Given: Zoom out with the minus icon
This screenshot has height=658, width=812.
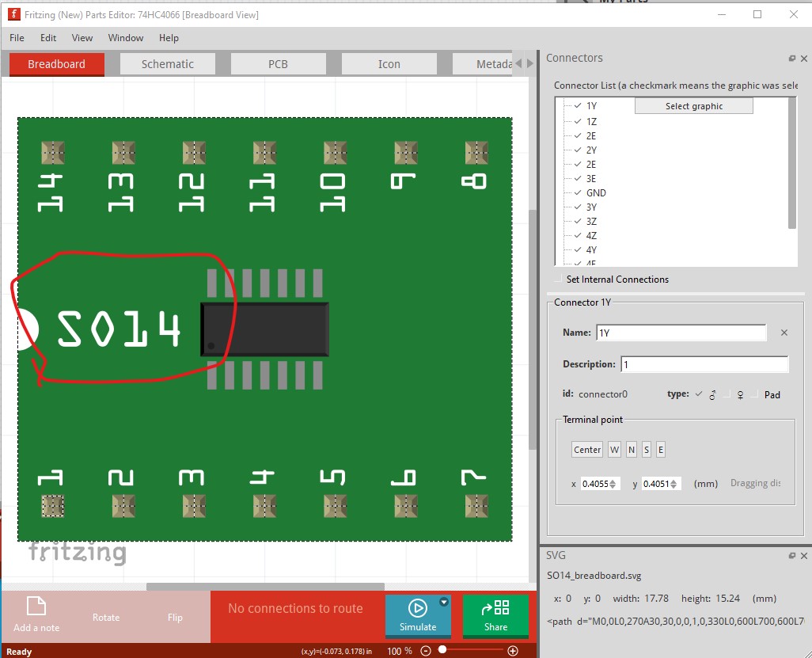Looking at the screenshot, I should point(426,651).
